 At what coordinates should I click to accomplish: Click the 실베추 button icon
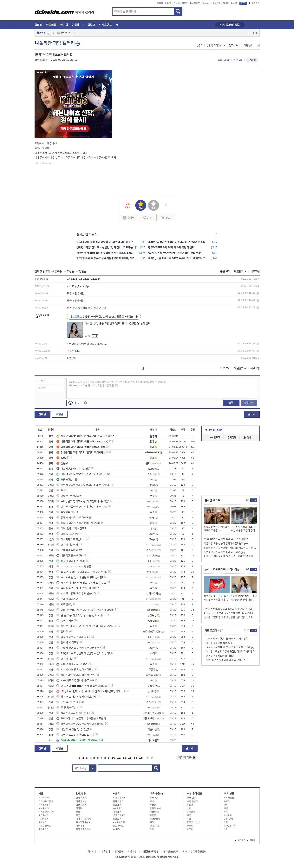tap(124, 218)
